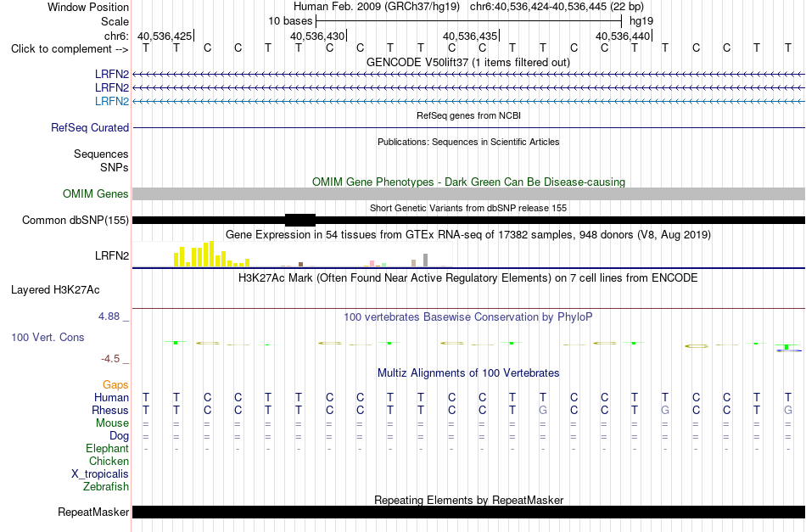Select the light blue LRFN2 transcript label
This screenshot has height=532, width=806.
(111, 101)
